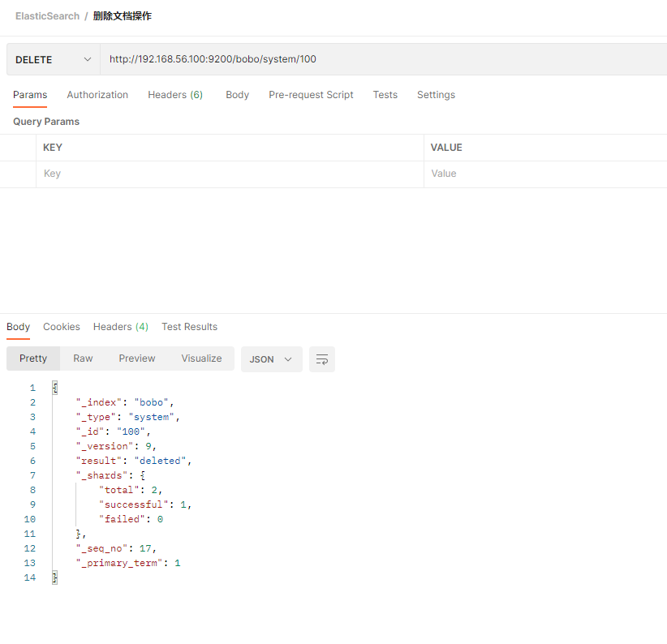Click the opening brace on line 1
The width and height of the screenshot is (667, 644).
point(55,388)
